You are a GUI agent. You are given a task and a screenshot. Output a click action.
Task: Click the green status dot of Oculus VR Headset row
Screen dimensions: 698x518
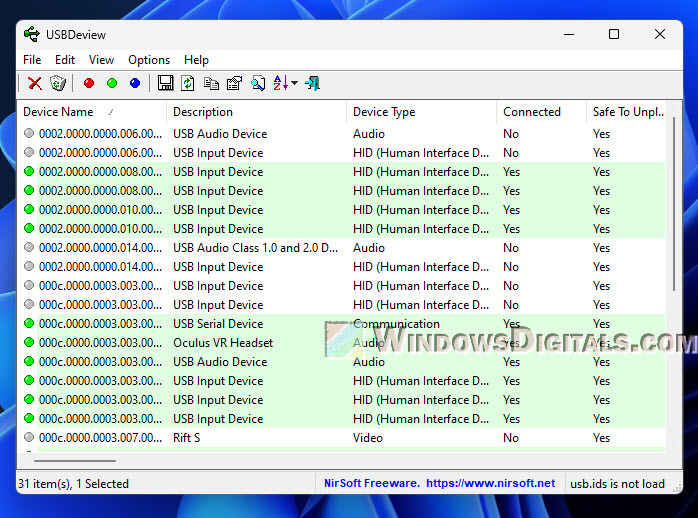pos(29,342)
